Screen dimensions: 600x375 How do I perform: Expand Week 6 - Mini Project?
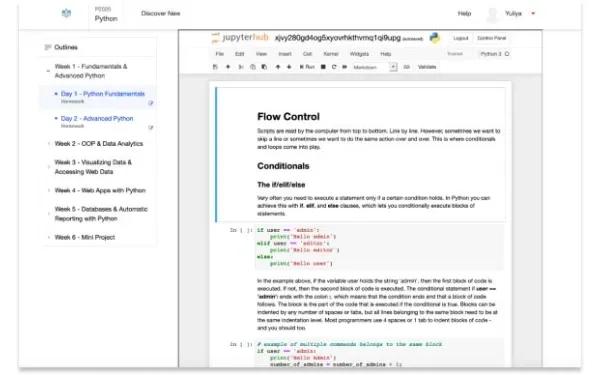click(49, 238)
